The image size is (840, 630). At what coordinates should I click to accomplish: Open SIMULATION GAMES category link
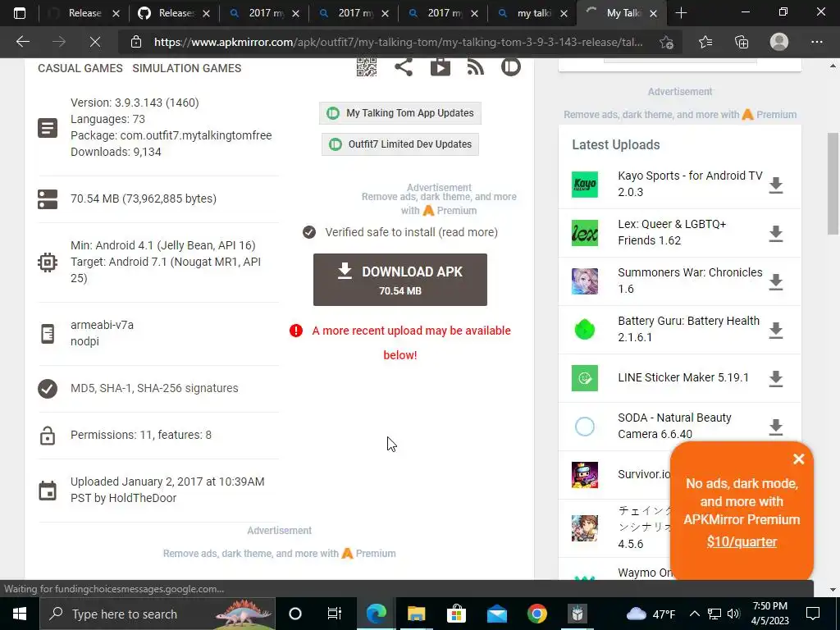187,68
